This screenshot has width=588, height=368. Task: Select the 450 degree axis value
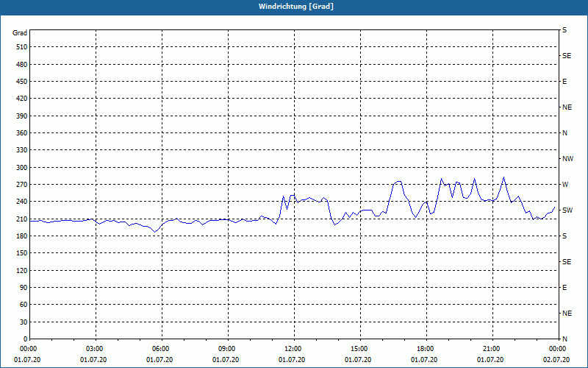point(21,82)
